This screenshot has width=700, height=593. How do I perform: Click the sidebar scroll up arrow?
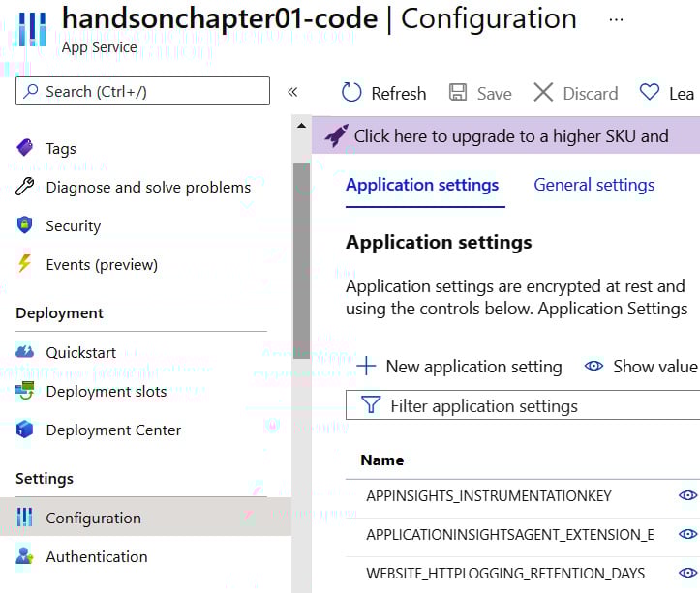(x=302, y=126)
